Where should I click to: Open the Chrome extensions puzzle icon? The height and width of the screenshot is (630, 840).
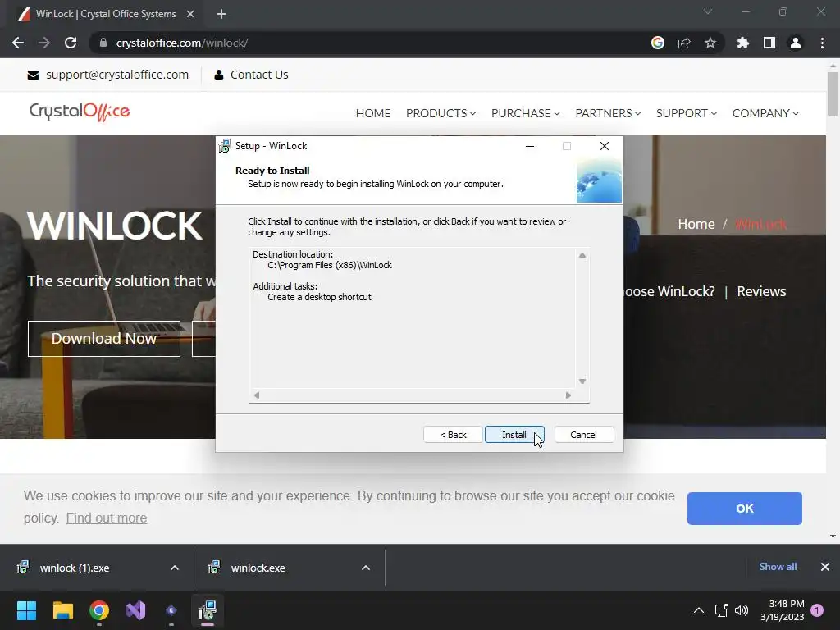pos(743,43)
